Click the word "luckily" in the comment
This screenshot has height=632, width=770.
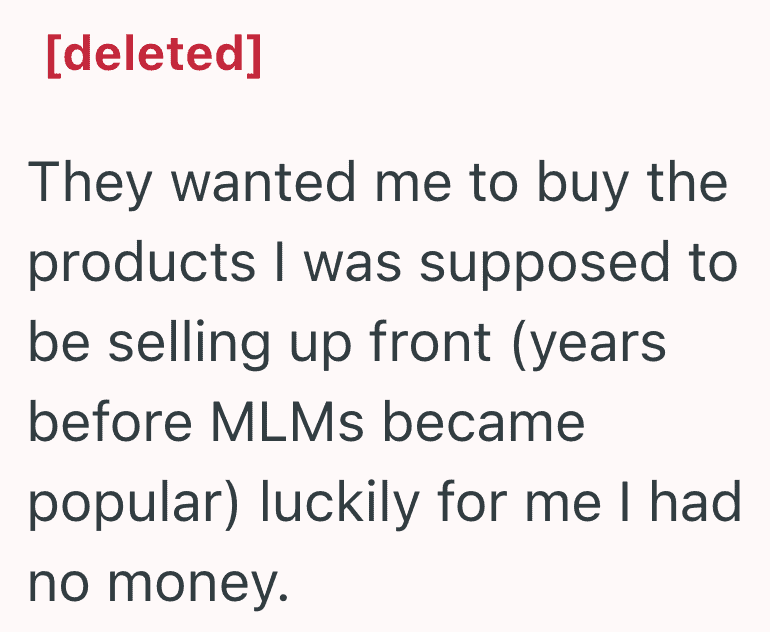point(339,503)
